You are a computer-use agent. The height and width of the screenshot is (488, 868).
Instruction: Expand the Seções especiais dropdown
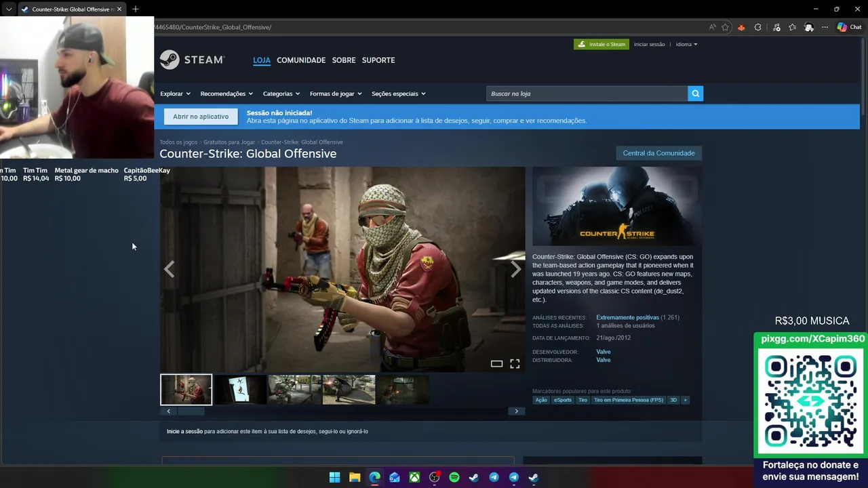point(399,94)
